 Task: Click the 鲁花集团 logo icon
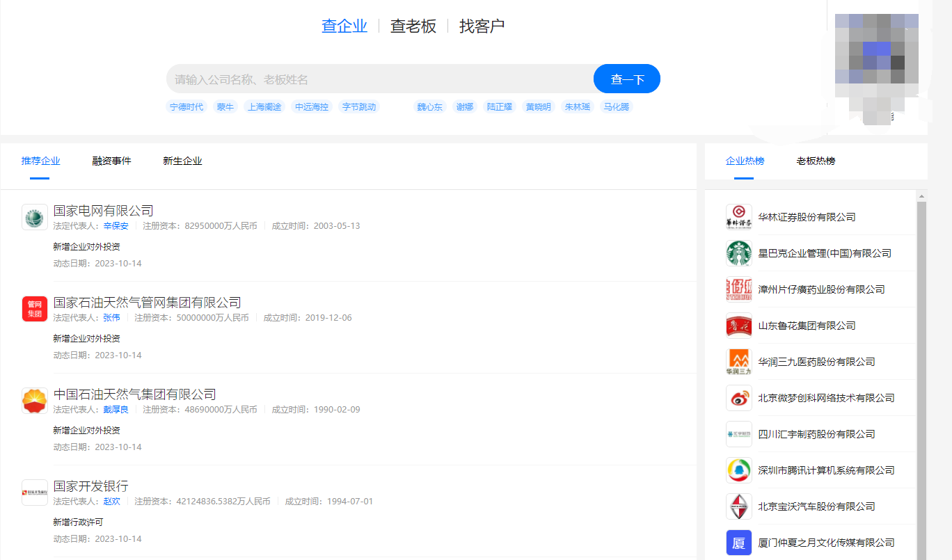click(x=739, y=326)
